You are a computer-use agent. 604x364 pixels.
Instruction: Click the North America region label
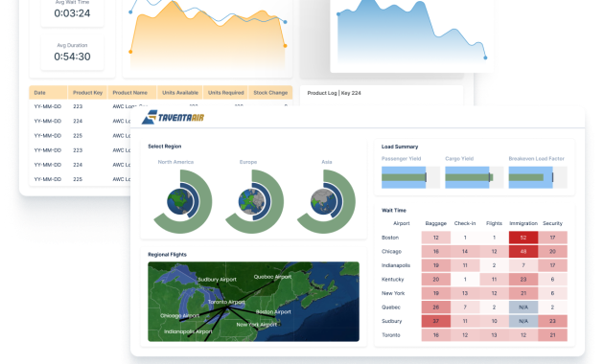(x=175, y=162)
